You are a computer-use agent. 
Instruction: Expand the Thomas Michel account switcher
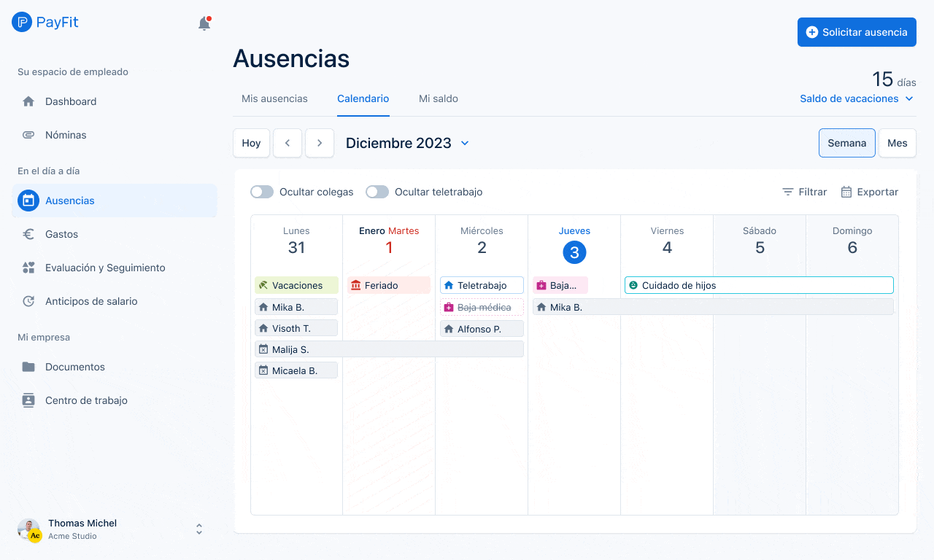pyautogui.click(x=199, y=529)
